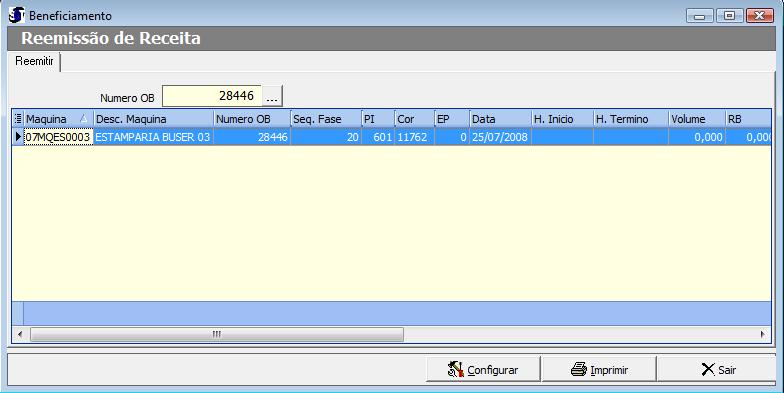The image size is (784, 393).
Task: Click the Data column header
Action: click(x=500, y=119)
